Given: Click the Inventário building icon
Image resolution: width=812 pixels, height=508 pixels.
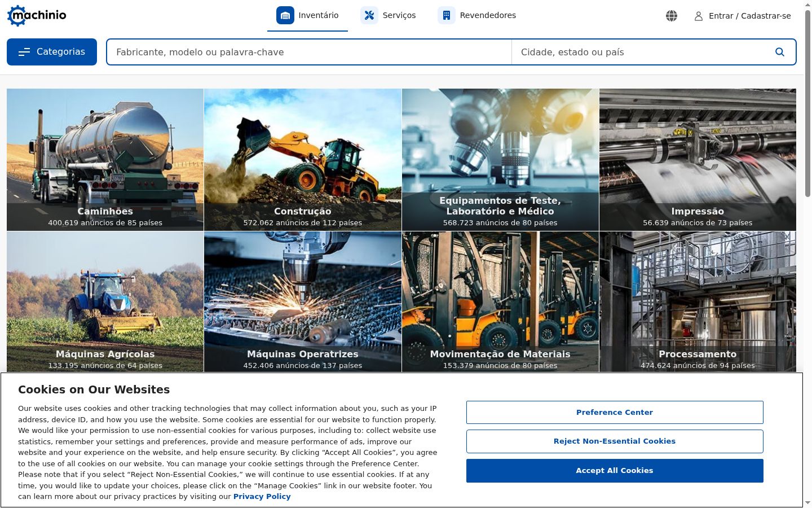Looking at the screenshot, I should (x=285, y=15).
